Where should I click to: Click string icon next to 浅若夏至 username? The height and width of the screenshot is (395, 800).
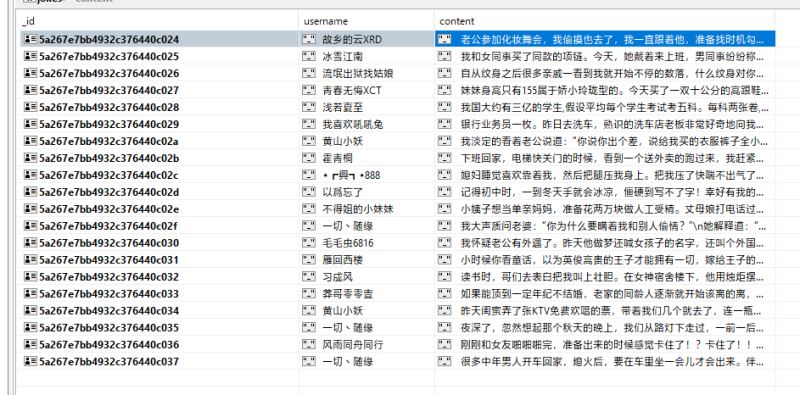309,107
